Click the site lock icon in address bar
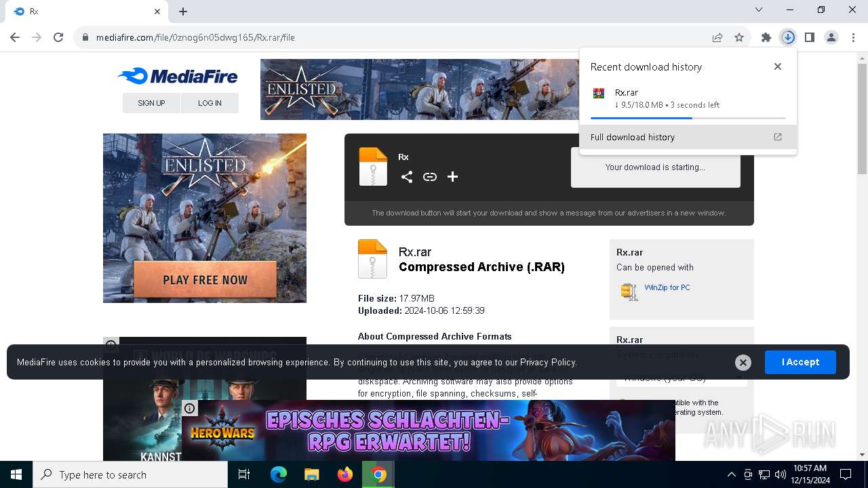This screenshot has height=488, width=868. pyautogui.click(x=85, y=38)
